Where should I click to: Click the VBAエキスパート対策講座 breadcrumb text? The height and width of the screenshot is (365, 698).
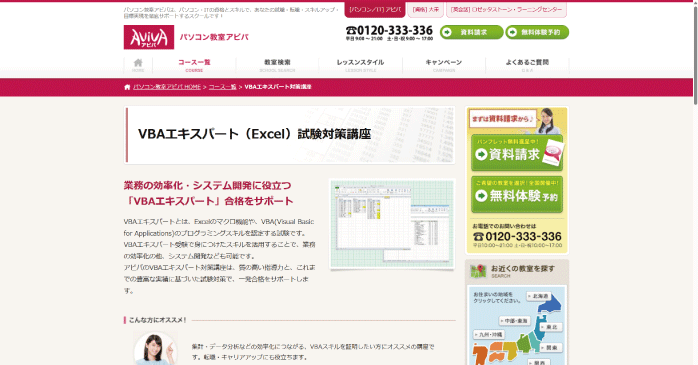278,87
